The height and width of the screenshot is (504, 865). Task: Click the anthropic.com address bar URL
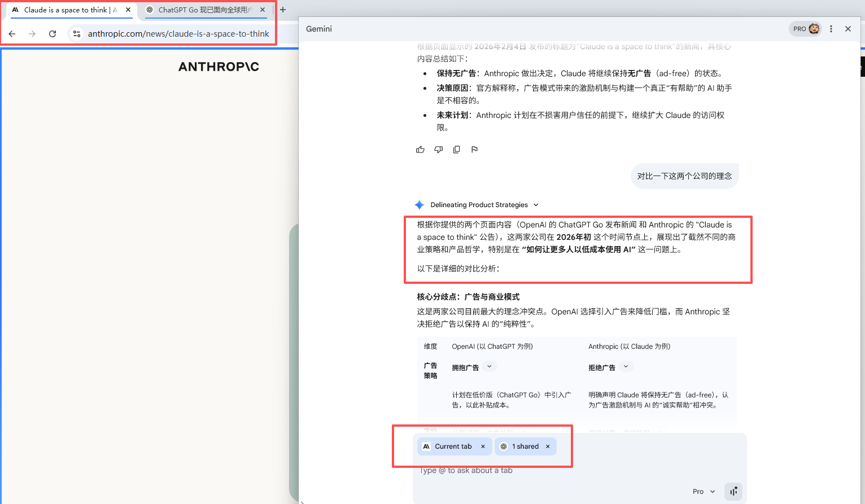click(x=178, y=34)
